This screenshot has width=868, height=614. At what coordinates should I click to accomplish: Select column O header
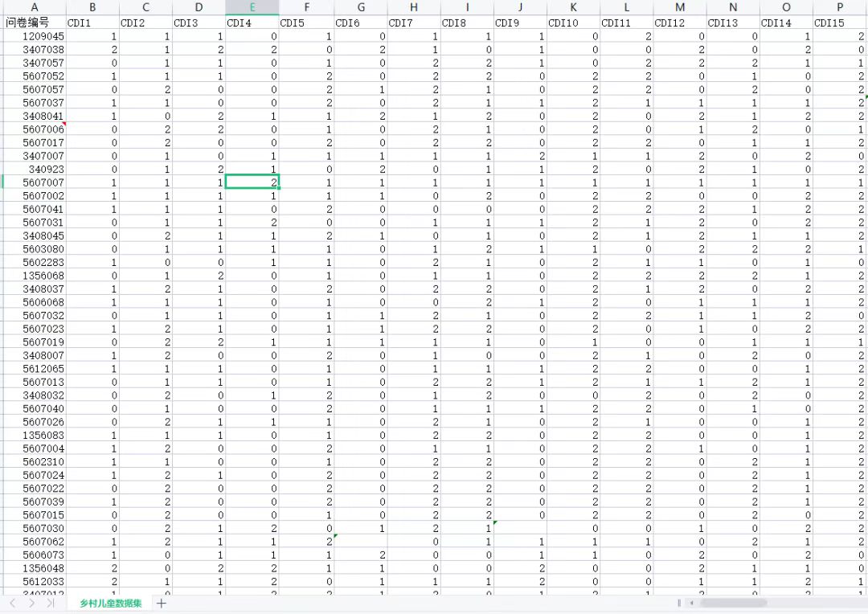tap(786, 7)
